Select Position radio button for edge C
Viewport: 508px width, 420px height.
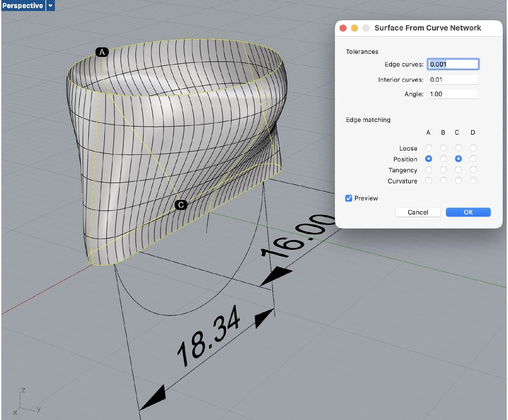coord(458,159)
